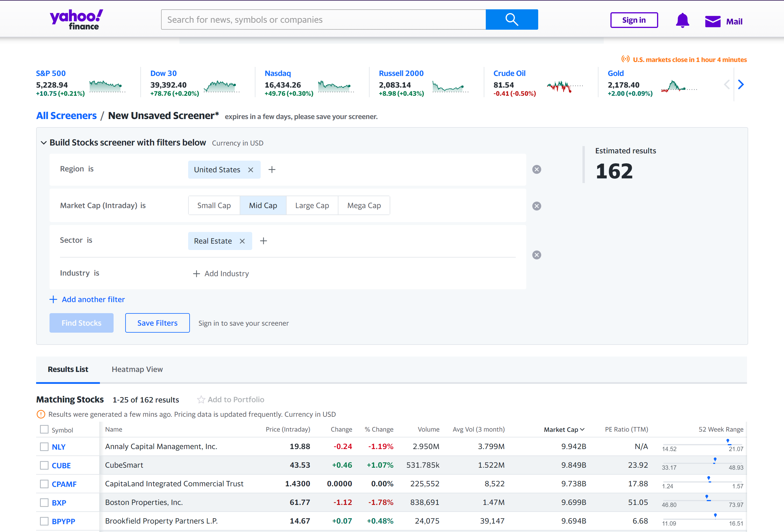This screenshot has width=784, height=532.
Task: Click the Estimated results 162 count
Action: click(614, 171)
